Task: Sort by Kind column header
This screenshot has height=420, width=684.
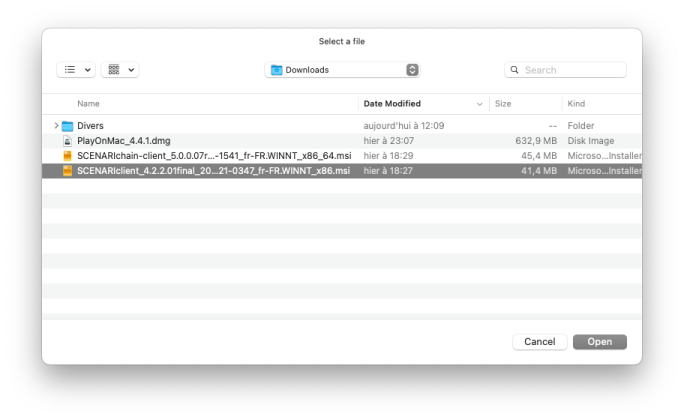Action: coord(576,104)
